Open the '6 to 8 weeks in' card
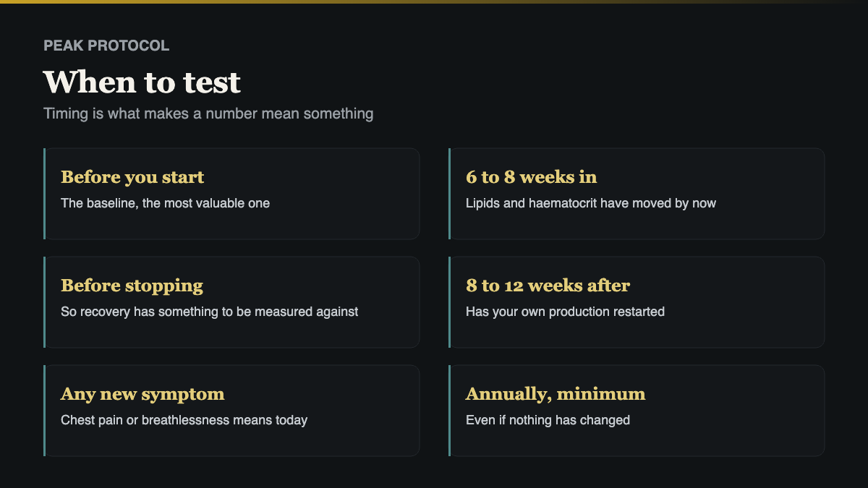 click(x=637, y=194)
